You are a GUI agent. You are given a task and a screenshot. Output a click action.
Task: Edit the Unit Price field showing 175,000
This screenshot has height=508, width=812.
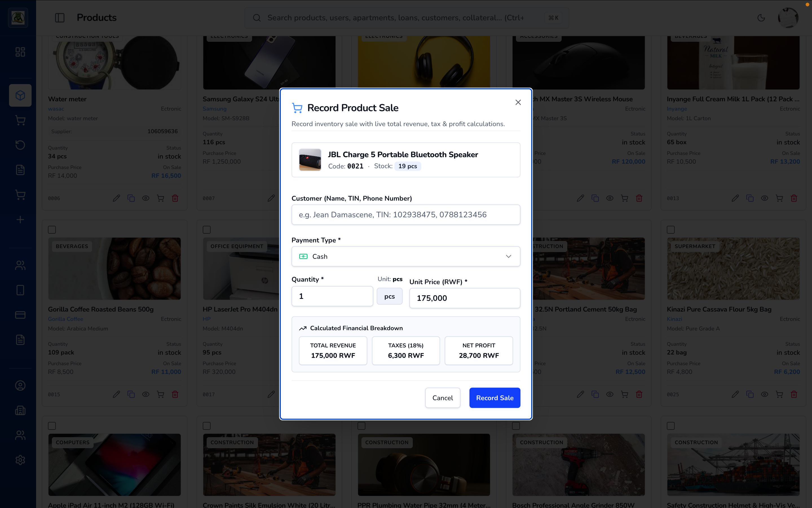465,298
